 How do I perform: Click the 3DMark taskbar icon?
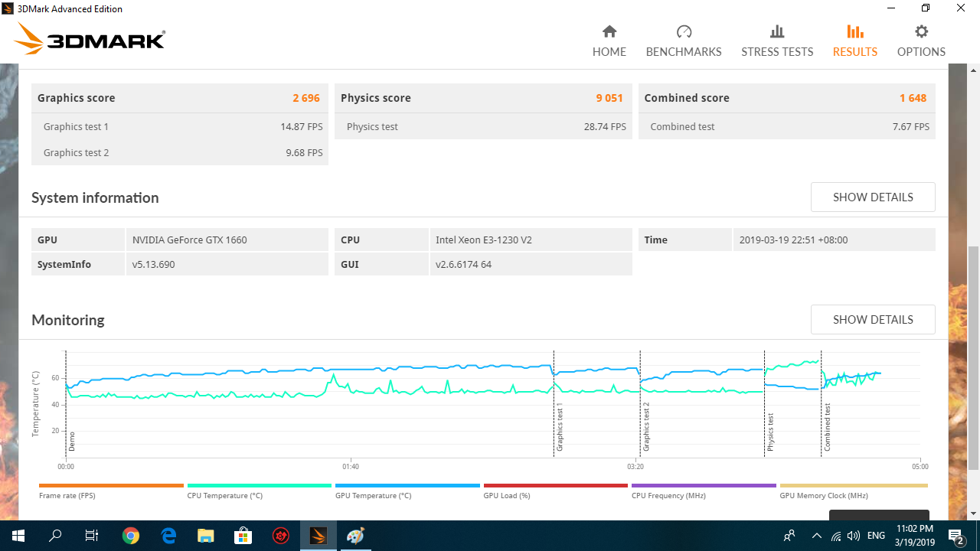318,536
